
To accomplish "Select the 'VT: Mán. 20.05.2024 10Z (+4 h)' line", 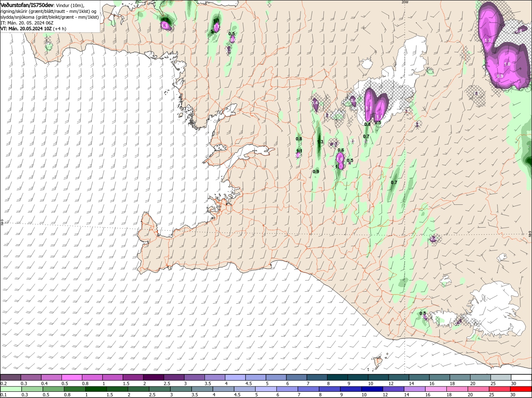I will [33, 29].
